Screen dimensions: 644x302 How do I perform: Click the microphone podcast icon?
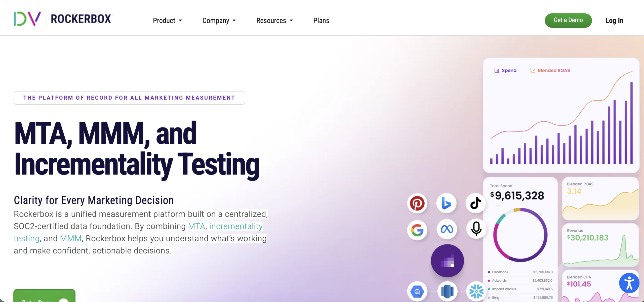[476, 229]
